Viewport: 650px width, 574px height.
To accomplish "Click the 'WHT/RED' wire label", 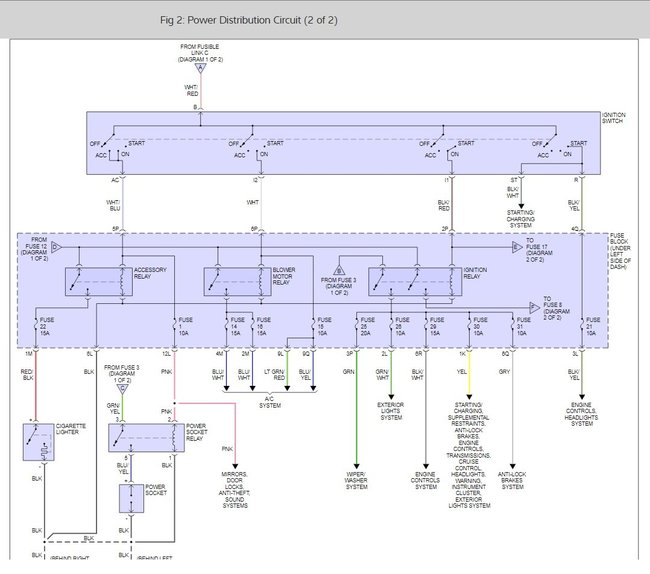I will 191,90.
